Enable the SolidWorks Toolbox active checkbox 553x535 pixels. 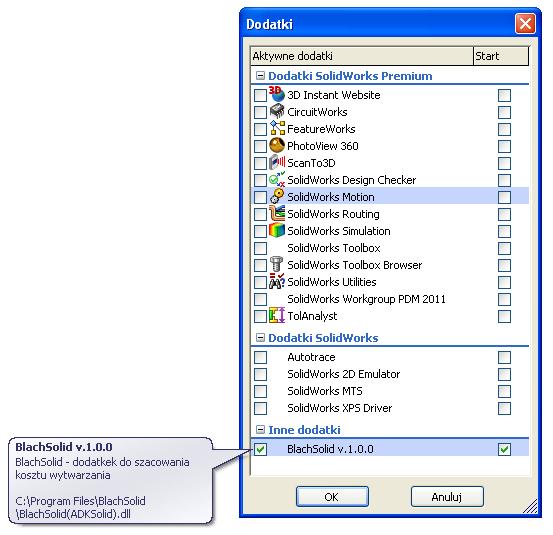tap(260, 248)
